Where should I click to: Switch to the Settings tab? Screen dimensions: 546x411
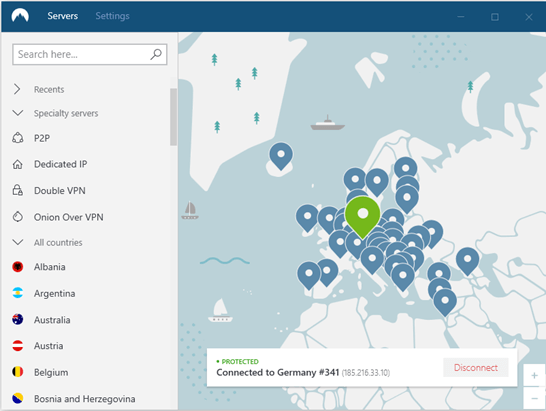coord(112,16)
